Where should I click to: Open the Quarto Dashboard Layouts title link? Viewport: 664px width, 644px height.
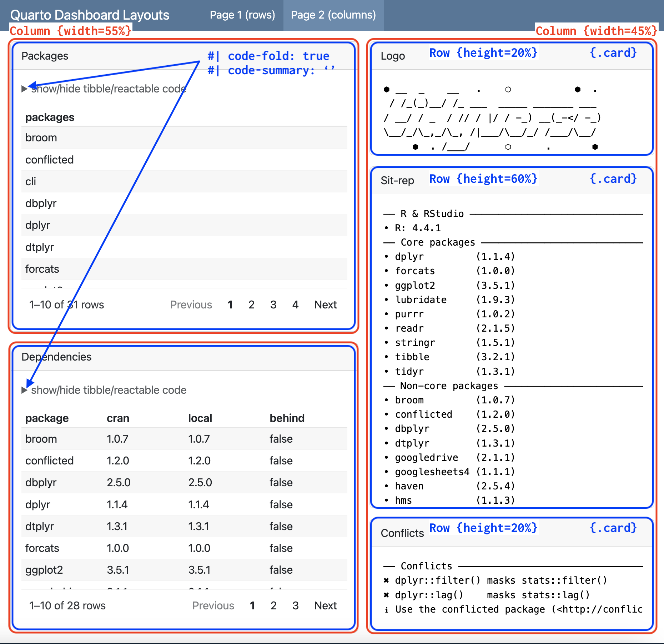pyautogui.click(x=89, y=15)
